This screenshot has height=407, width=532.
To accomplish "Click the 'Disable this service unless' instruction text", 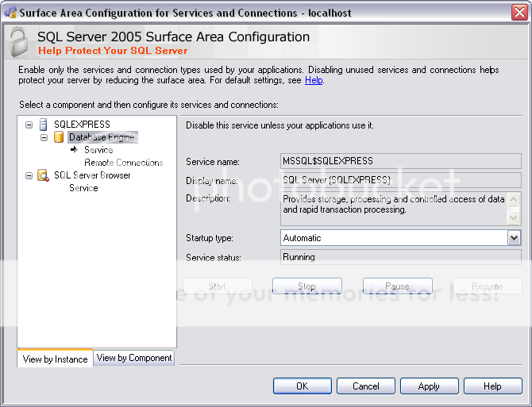I will click(279, 125).
